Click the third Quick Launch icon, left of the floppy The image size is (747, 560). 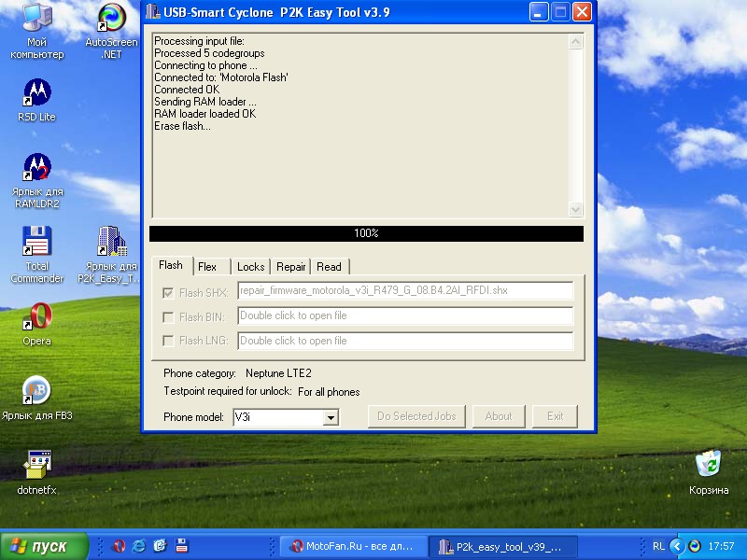160,546
